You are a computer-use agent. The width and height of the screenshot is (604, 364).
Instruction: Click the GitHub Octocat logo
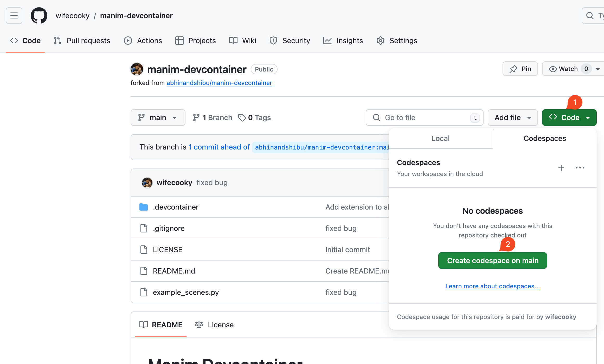(x=39, y=16)
